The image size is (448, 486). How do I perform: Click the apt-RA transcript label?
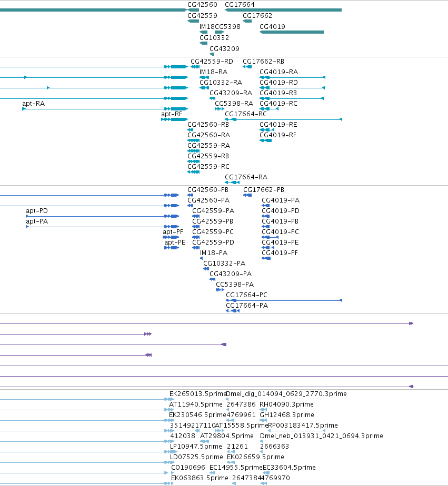(34, 104)
